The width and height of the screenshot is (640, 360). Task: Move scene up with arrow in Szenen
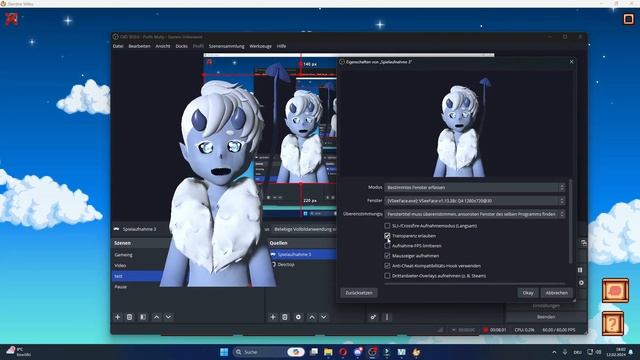(156, 317)
